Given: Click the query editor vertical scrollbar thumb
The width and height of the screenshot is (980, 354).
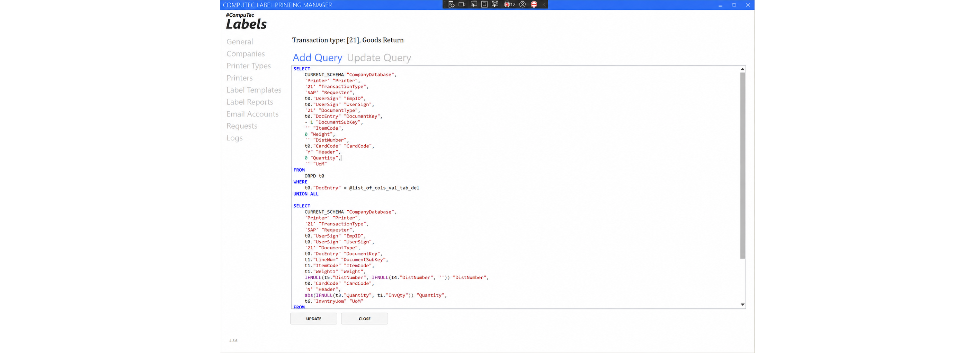Looking at the screenshot, I should pyautogui.click(x=742, y=166).
